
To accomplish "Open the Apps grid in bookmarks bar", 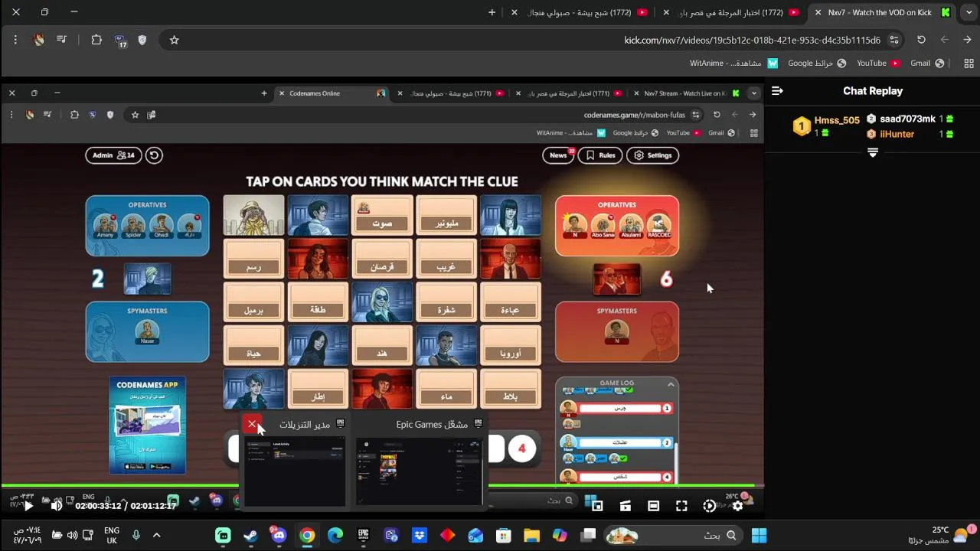I will pyautogui.click(x=969, y=64).
